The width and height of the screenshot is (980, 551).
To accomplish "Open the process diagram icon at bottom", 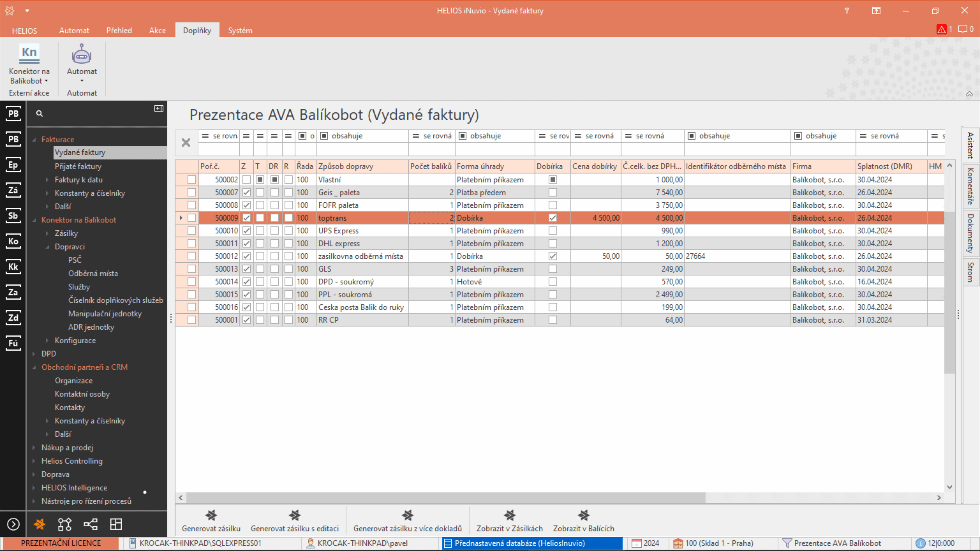I will [x=65, y=524].
